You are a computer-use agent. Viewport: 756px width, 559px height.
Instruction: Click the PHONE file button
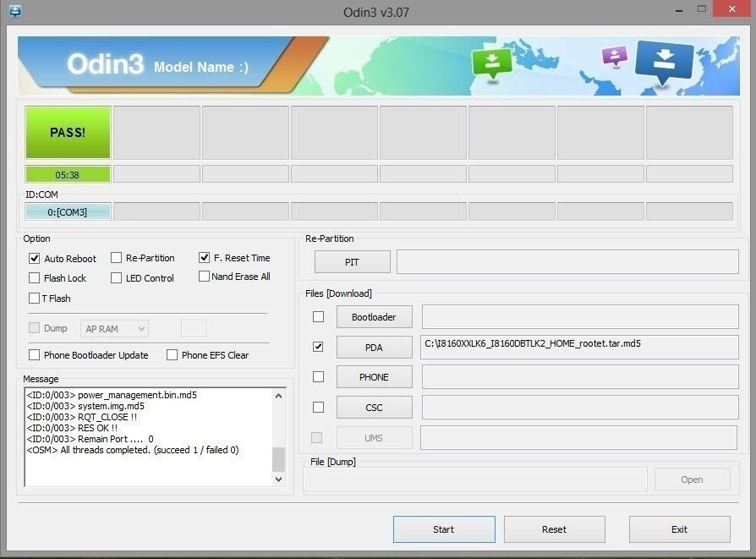pos(374,377)
